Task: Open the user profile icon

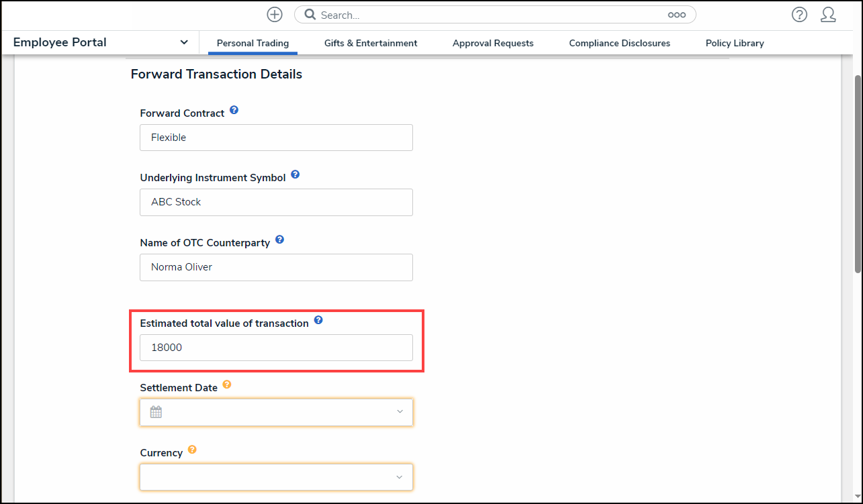Action: pos(828,15)
